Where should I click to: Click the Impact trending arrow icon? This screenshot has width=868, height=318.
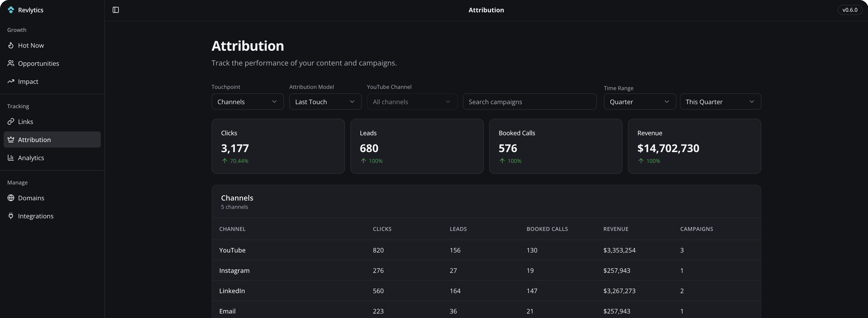pyautogui.click(x=11, y=81)
